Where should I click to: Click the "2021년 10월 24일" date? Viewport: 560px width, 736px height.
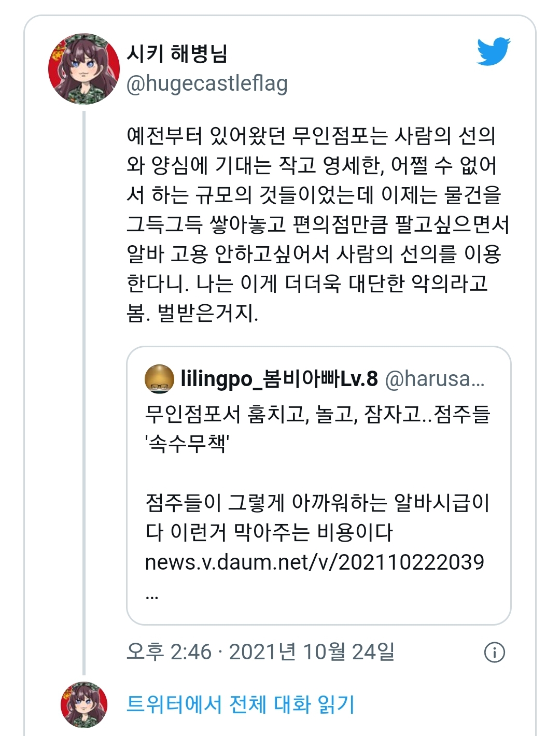[x=312, y=652]
